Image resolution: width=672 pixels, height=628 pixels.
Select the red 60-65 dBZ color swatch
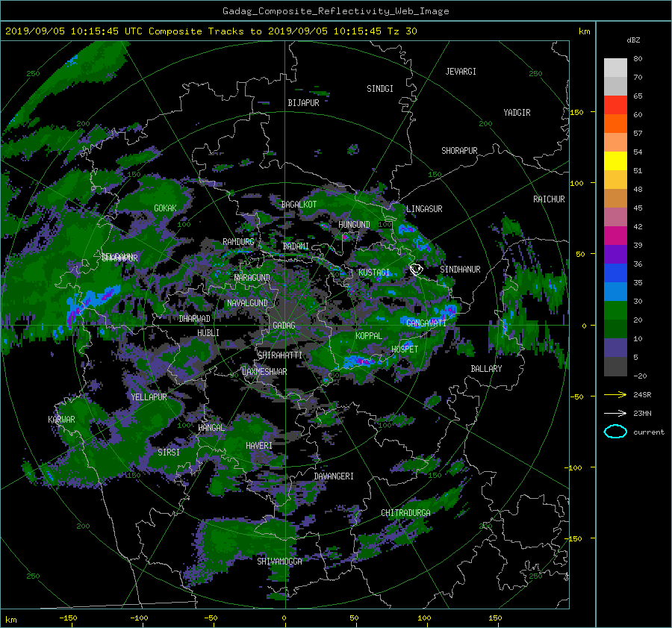point(615,105)
